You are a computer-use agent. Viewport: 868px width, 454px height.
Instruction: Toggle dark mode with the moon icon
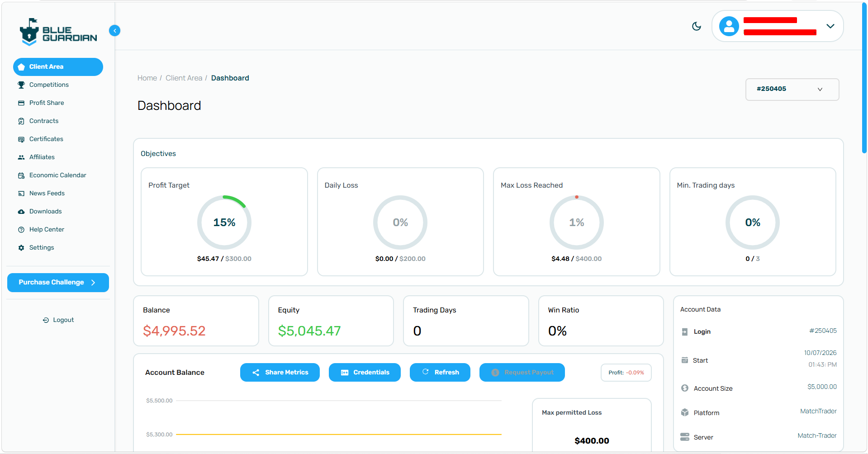coord(697,26)
